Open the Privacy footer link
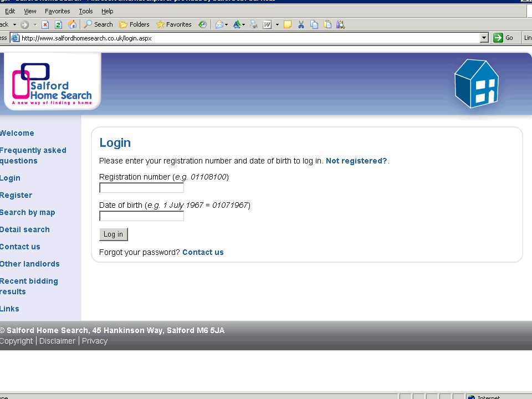Image resolution: width=532 pixels, height=399 pixels. pos(95,341)
